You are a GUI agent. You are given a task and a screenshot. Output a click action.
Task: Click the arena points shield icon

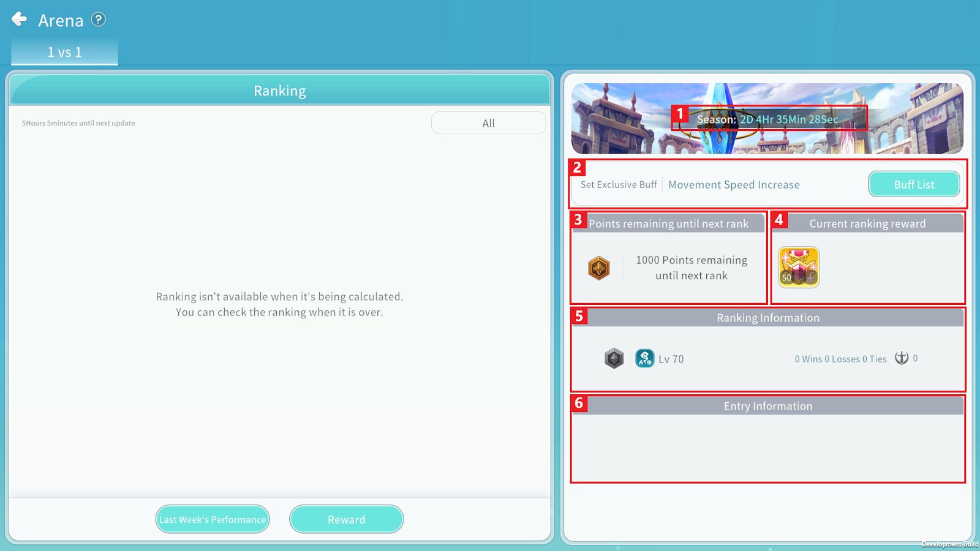902,358
